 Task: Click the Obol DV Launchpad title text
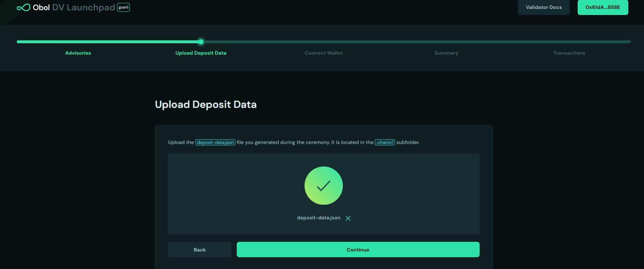pos(74,8)
